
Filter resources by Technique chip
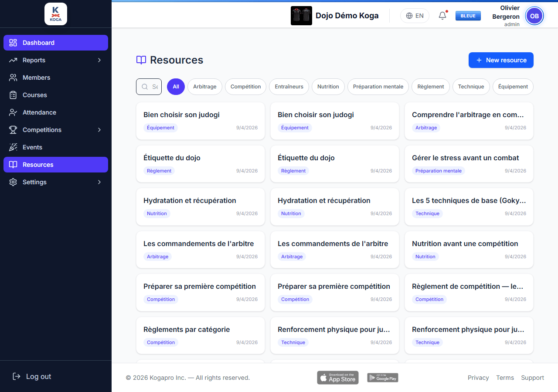471,87
